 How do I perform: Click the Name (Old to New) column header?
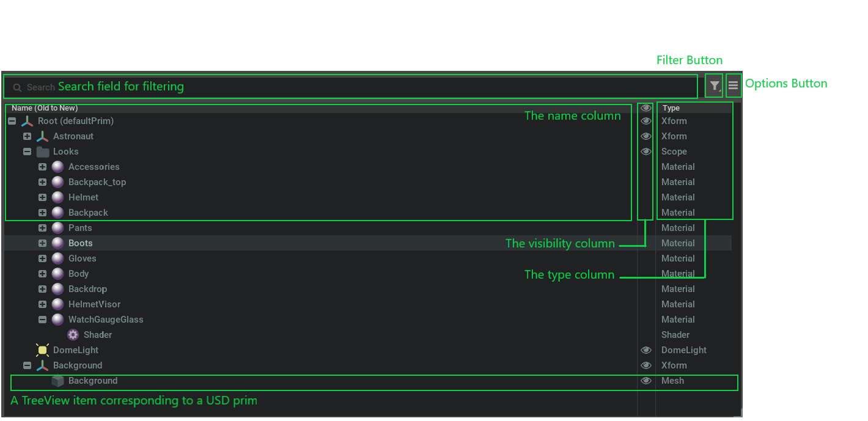tap(45, 108)
